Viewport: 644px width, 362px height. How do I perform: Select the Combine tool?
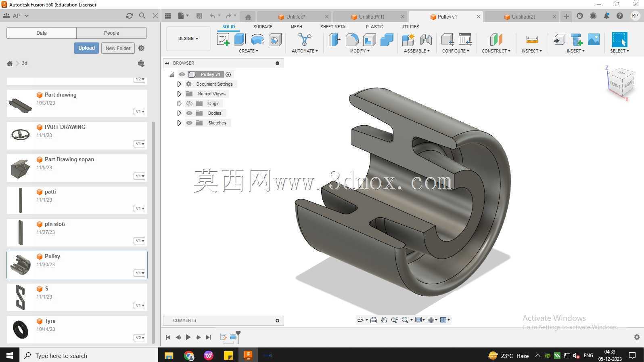[x=387, y=40]
